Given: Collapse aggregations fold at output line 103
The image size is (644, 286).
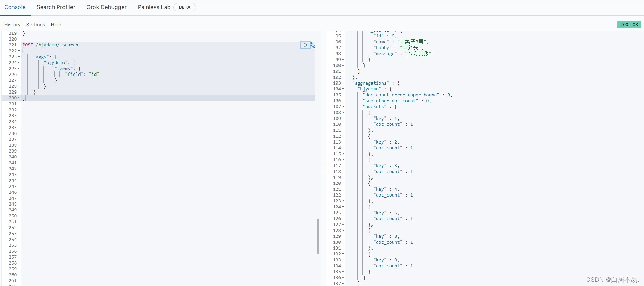Looking at the screenshot, I should click(343, 83).
